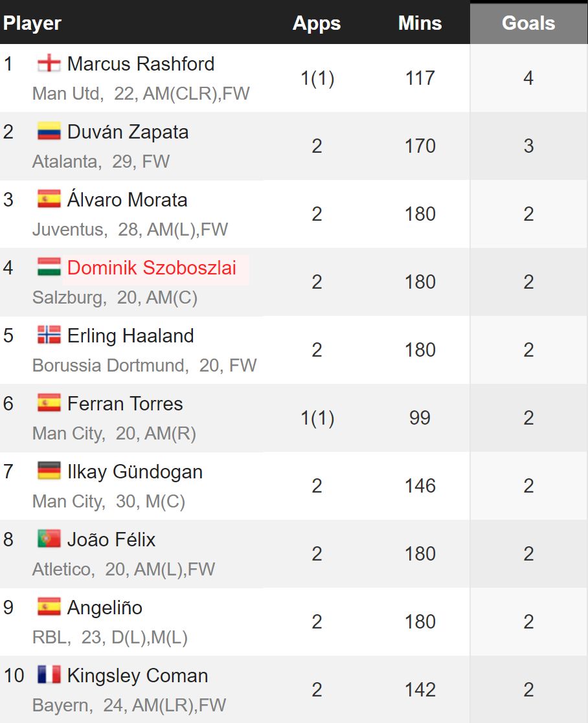Screen dimensions: 588x723
Task: Click Hungary flag beside Dominik Szoboszlai
Action: (x=49, y=267)
